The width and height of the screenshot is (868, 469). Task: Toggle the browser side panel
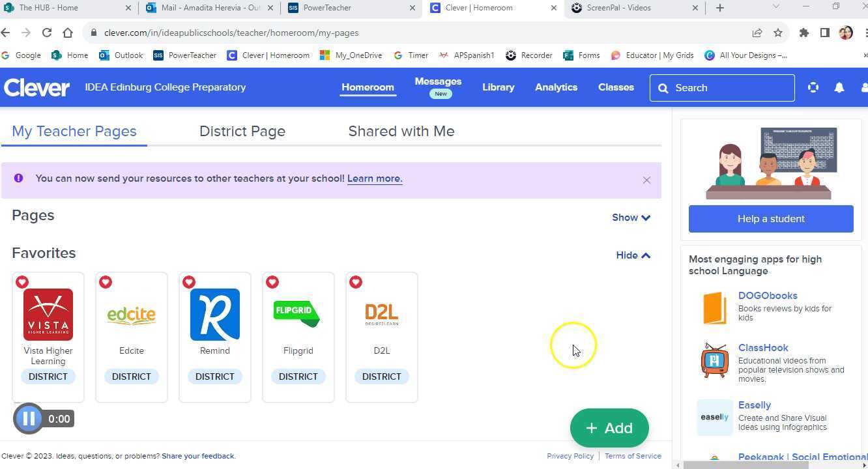point(825,33)
